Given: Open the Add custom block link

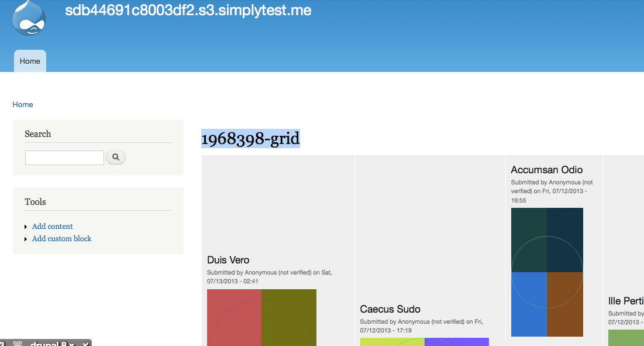Looking at the screenshot, I should tap(62, 239).
